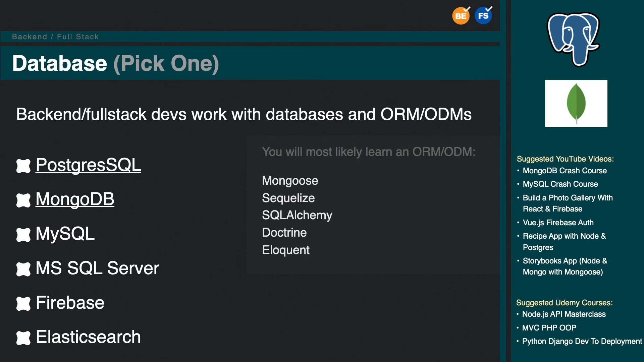Open the MongoDB underlined link
644x362 pixels.
[x=75, y=199]
